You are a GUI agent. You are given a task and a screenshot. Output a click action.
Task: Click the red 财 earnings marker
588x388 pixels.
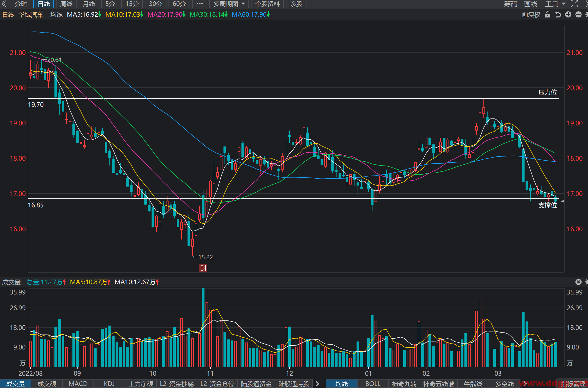click(203, 268)
